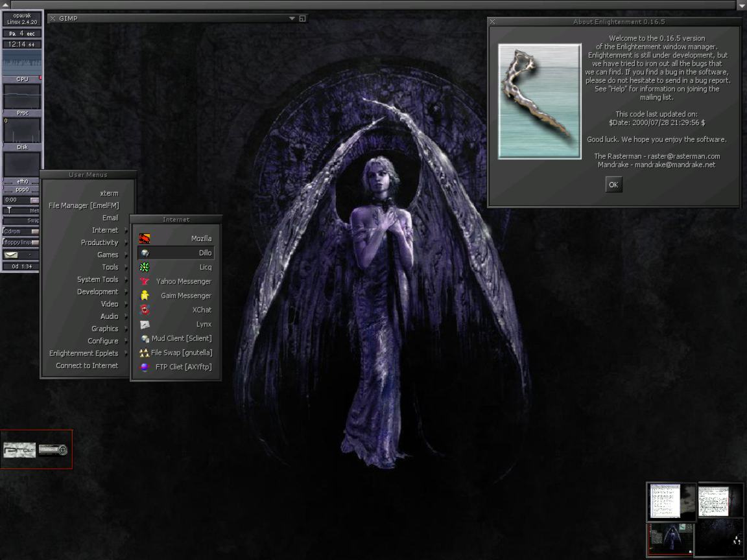The height and width of the screenshot is (560, 747).
Task: Click the Mem usage bar epplet
Action: point(21,210)
